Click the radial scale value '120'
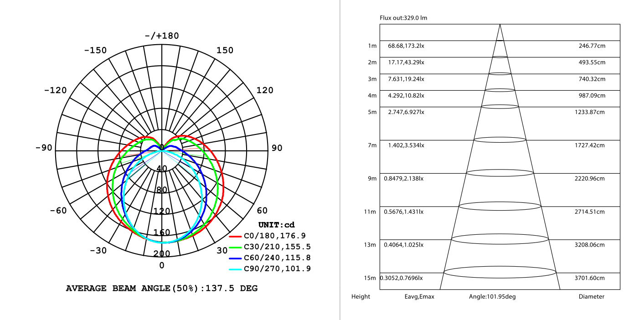 click(162, 211)
